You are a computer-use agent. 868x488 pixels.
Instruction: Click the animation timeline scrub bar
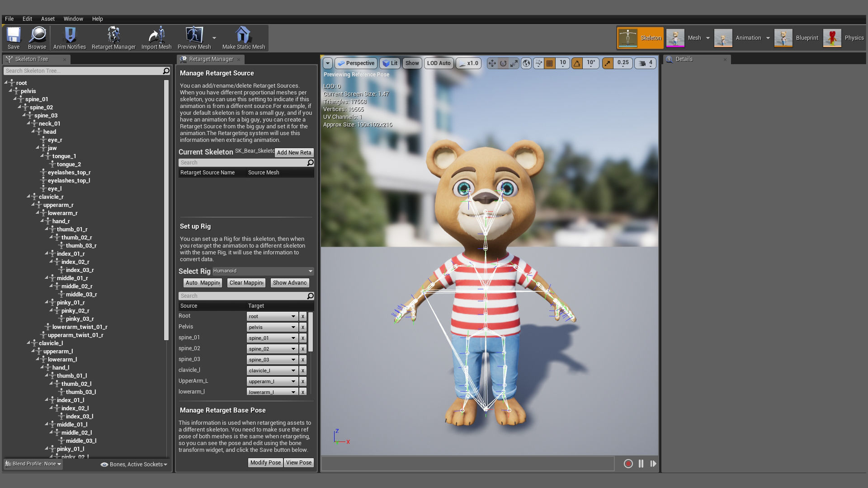[x=467, y=464]
